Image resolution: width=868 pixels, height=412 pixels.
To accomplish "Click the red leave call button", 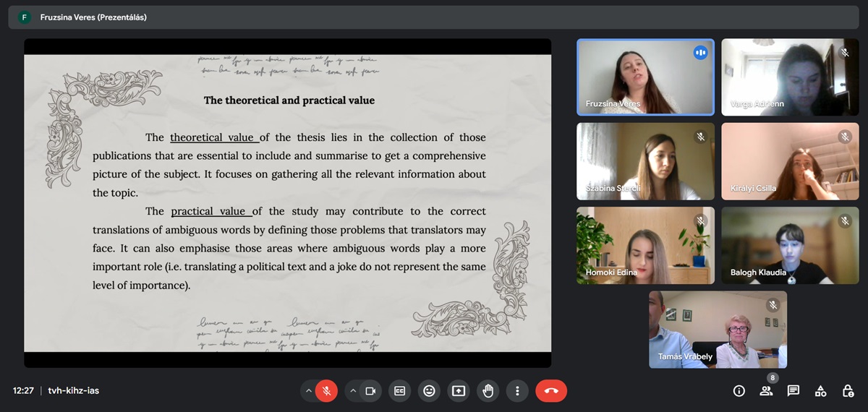I will [x=551, y=391].
